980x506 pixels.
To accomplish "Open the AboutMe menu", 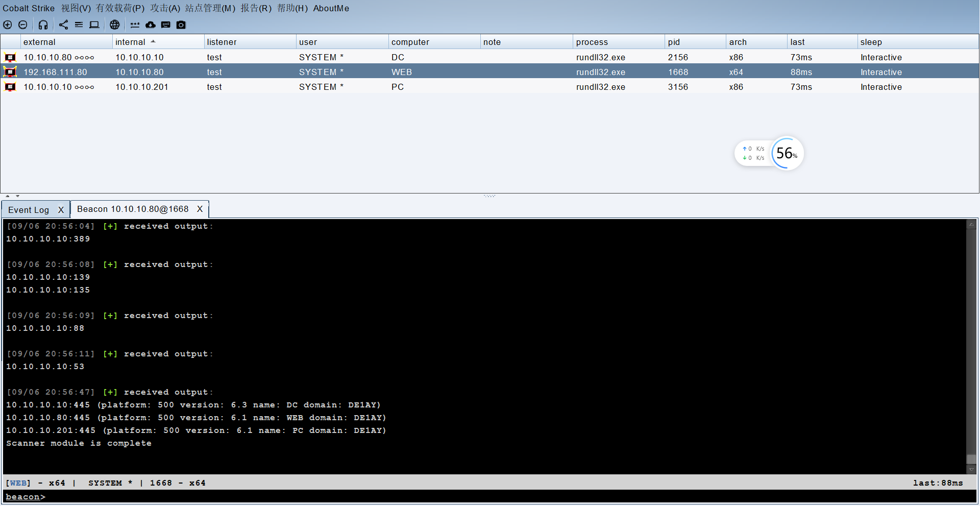I will pyautogui.click(x=331, y=8).
